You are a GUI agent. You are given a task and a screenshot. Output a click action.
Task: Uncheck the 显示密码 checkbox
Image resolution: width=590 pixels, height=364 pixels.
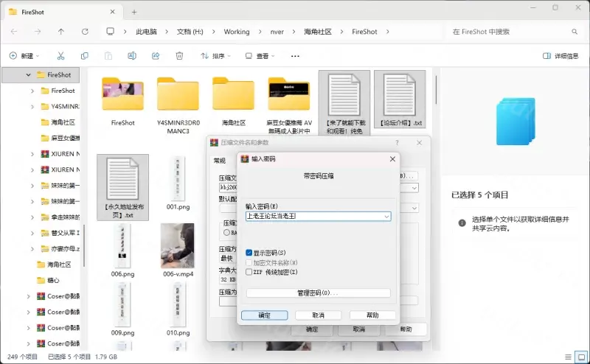pyautogui.click(x=249, y=253)
